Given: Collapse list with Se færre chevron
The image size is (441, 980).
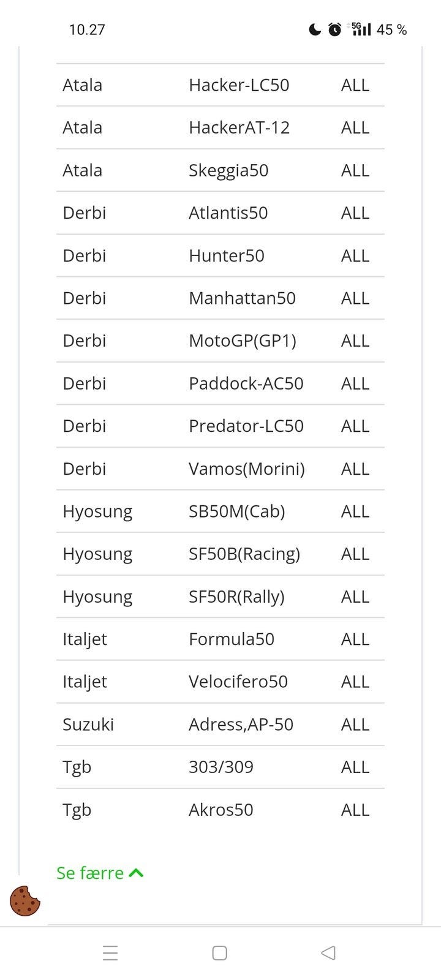Looking at the screenshot, I should 137,873.
